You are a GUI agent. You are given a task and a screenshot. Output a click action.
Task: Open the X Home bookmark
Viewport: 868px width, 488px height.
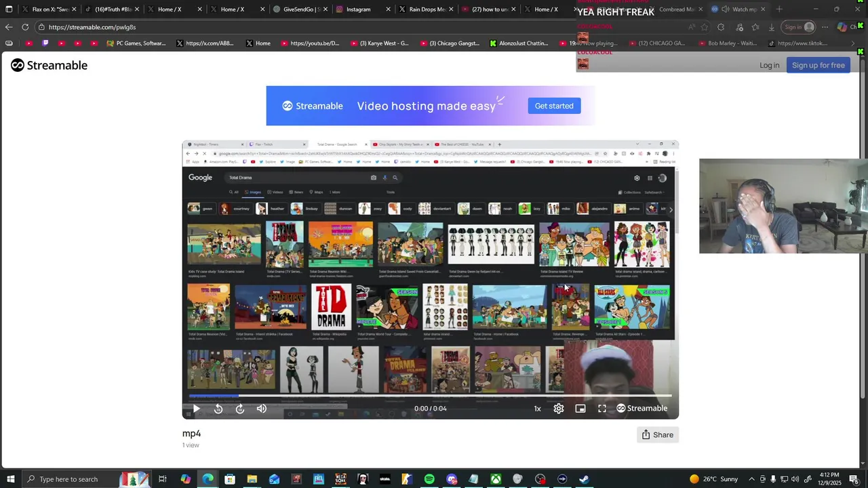[x=258, y=43]
